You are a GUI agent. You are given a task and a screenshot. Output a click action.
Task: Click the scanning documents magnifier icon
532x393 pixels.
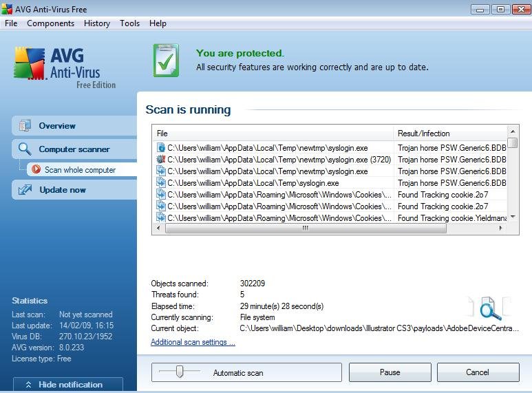[489, 309]
